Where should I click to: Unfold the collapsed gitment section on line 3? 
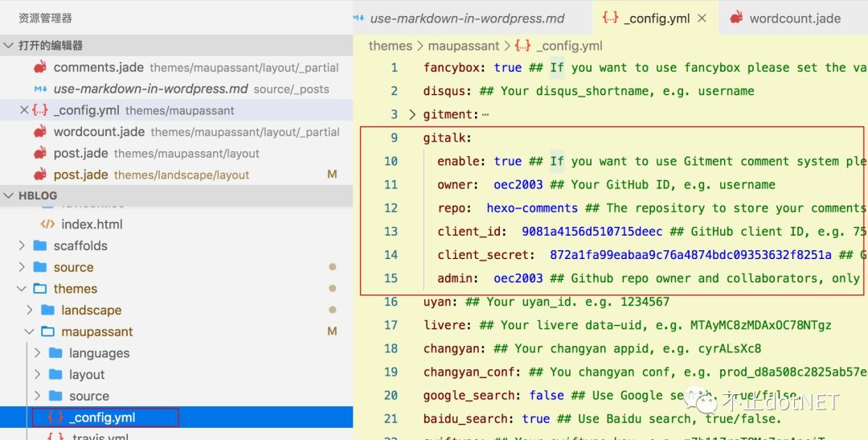(411, 115)
